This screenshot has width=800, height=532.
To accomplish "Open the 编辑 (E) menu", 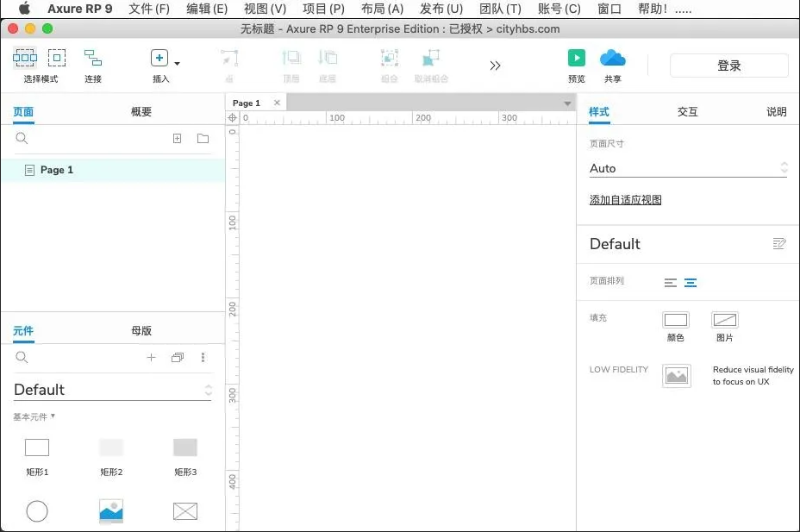I will (x=207, y=9).
